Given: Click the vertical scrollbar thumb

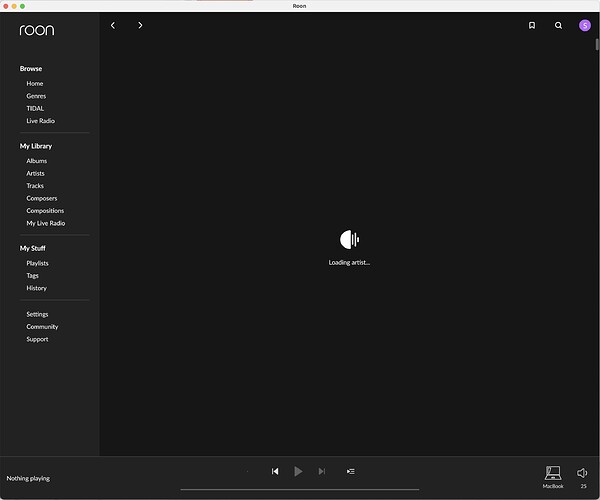Looking at the screenshot, I should pos(597,44).
